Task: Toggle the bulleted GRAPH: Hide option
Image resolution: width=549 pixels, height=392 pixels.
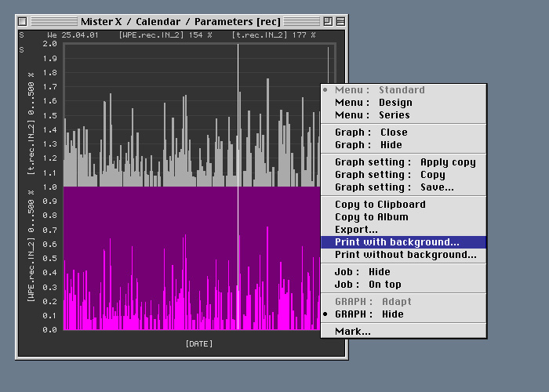Action: 403,314
